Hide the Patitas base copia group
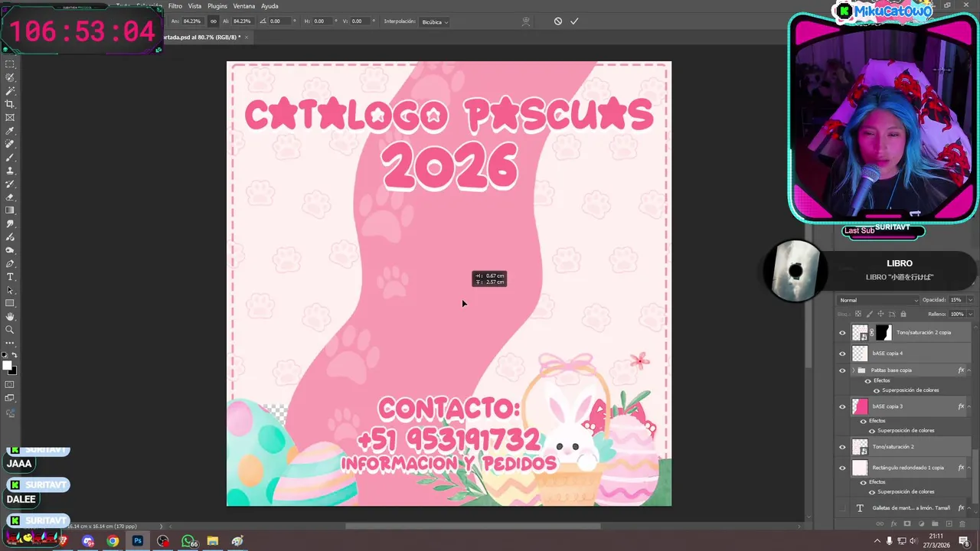This screenshot has width=980, height=551. click(x=842, y=370)
